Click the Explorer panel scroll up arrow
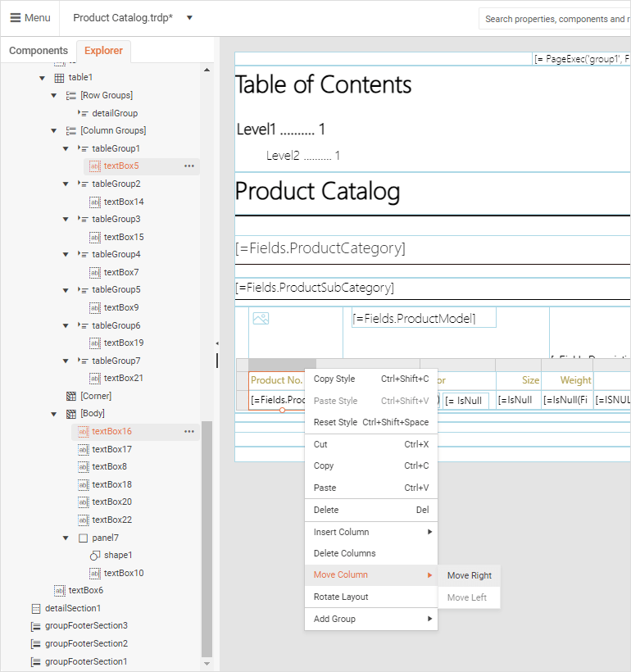This screenshot has width=631, height=672. 207,70
